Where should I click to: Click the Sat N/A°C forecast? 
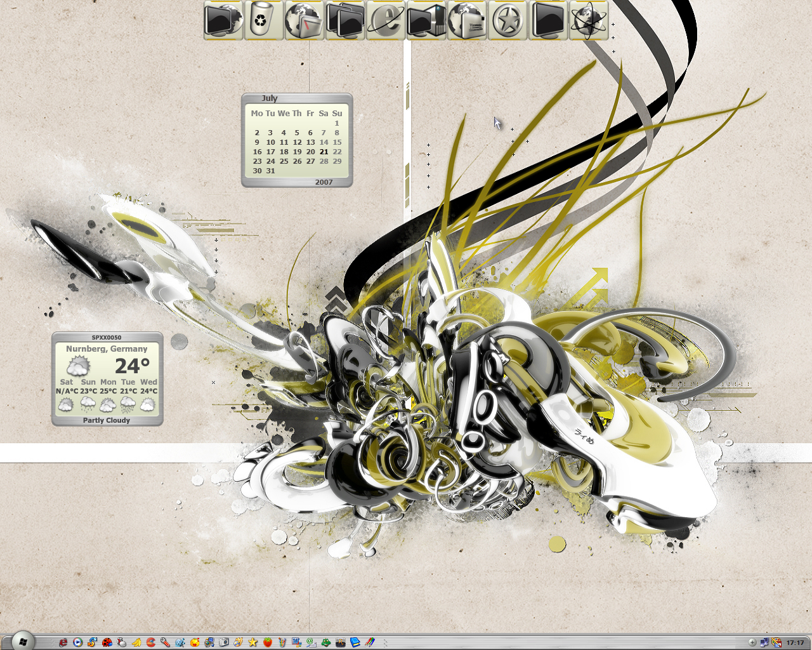click(x=67, y=396)
